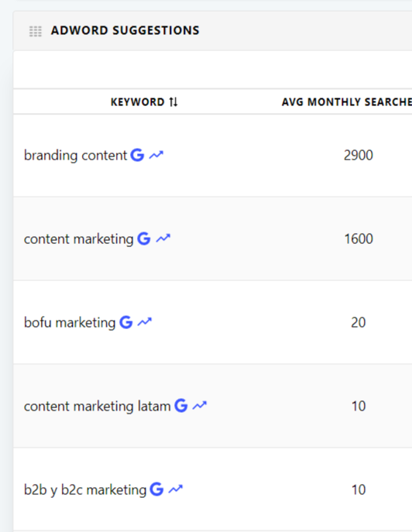View trend chart for content marketing latam
This screenshot has height=532, width=412.
(200, 406)
